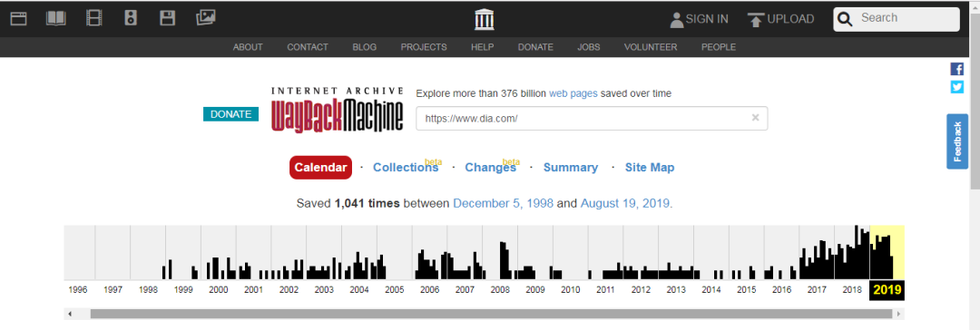The width and height of the screenshot is (980, 330).
Task: Go to Internet Archive home logo
Action: pyautogui.click(x=485, y=19)
